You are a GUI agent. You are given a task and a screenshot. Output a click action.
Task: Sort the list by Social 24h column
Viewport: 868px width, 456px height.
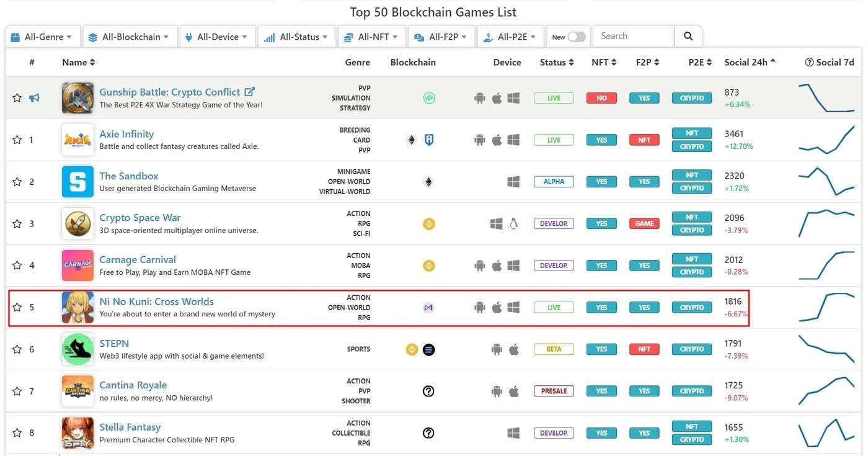750,62
